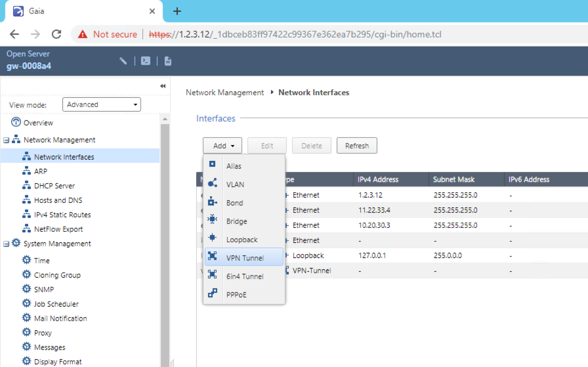The height and width of the screenshot is (367, 588).
Task: Open the terminal console icon in the header
Action: tap(145, 61)
